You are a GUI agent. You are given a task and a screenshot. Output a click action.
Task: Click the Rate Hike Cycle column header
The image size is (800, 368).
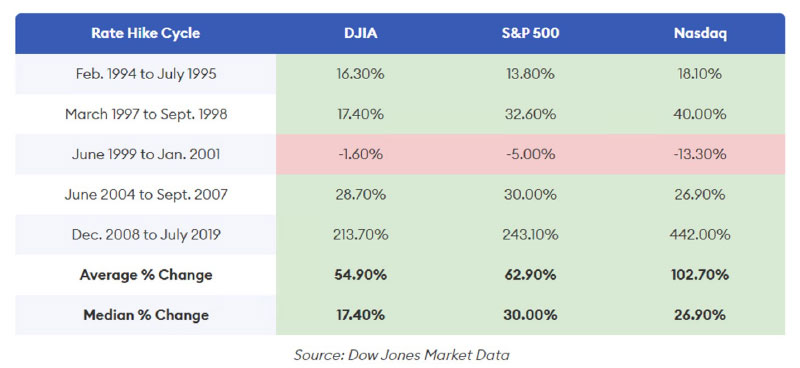coord(145,33)
